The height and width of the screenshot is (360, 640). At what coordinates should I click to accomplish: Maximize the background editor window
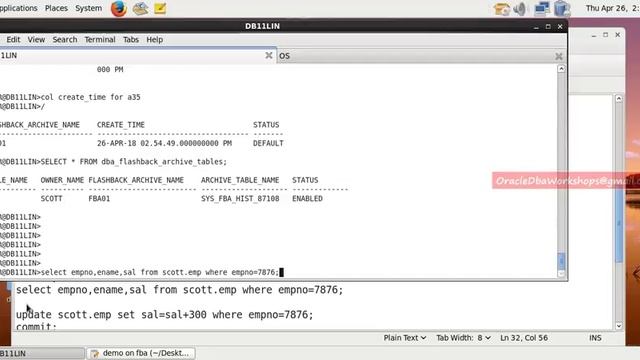pos(606,35)
